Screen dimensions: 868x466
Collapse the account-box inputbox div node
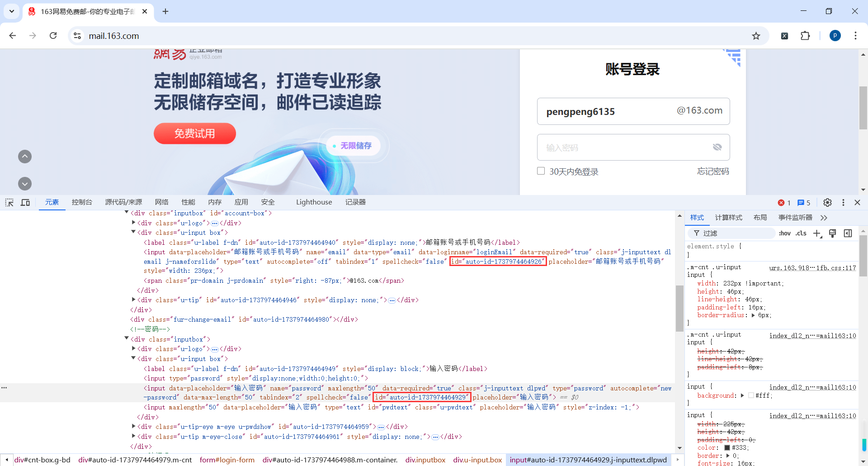point(127,213)
